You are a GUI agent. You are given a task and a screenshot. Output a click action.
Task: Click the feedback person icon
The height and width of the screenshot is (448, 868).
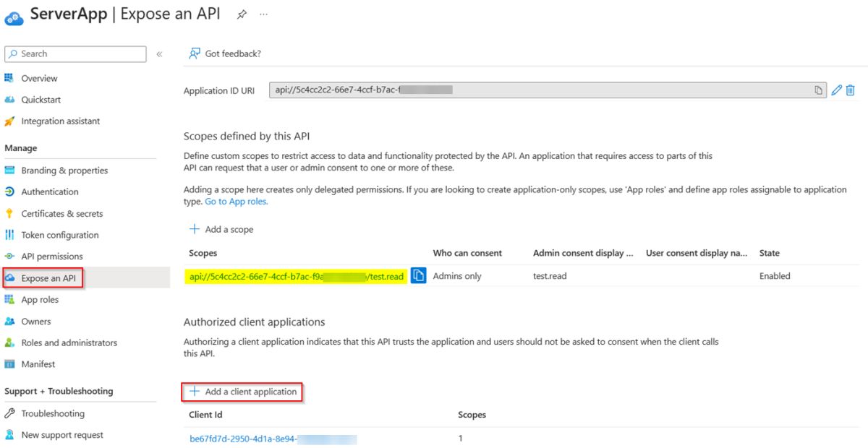click(x=194, y=53)
